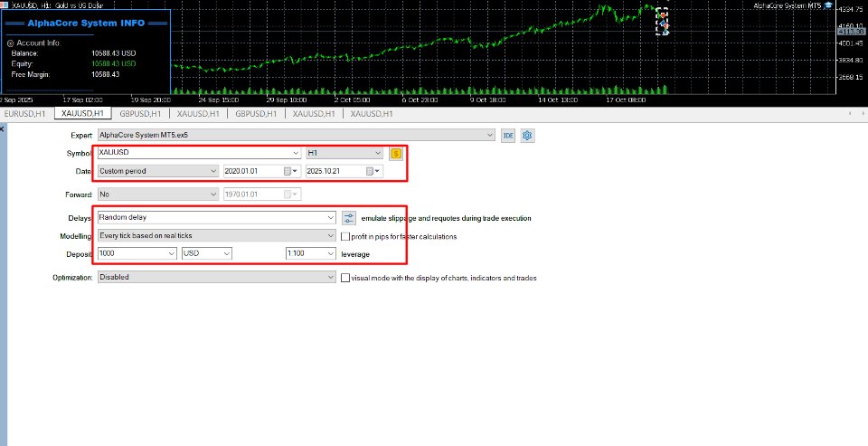Click the 3834.80 price axis label
Image resolution: width=868 pixels, height=446 pixels.
pyautogui.click(x=852, y=60)
